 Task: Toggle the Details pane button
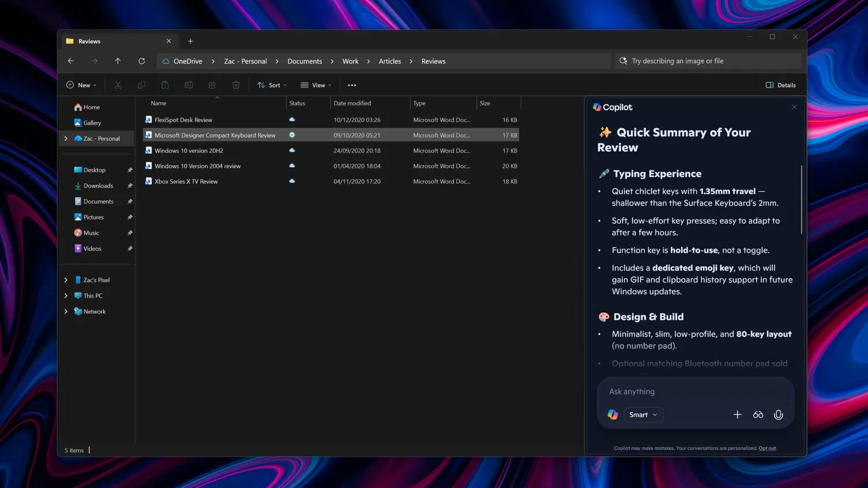click(781, 85)
